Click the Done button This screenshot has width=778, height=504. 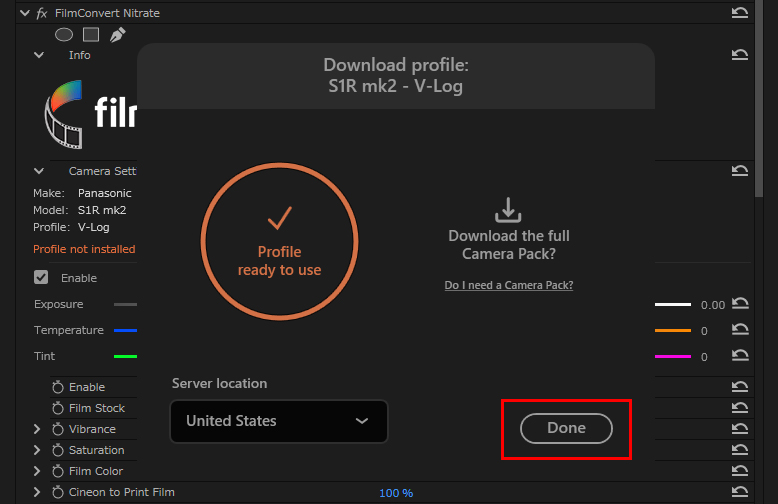pos(566,428)
